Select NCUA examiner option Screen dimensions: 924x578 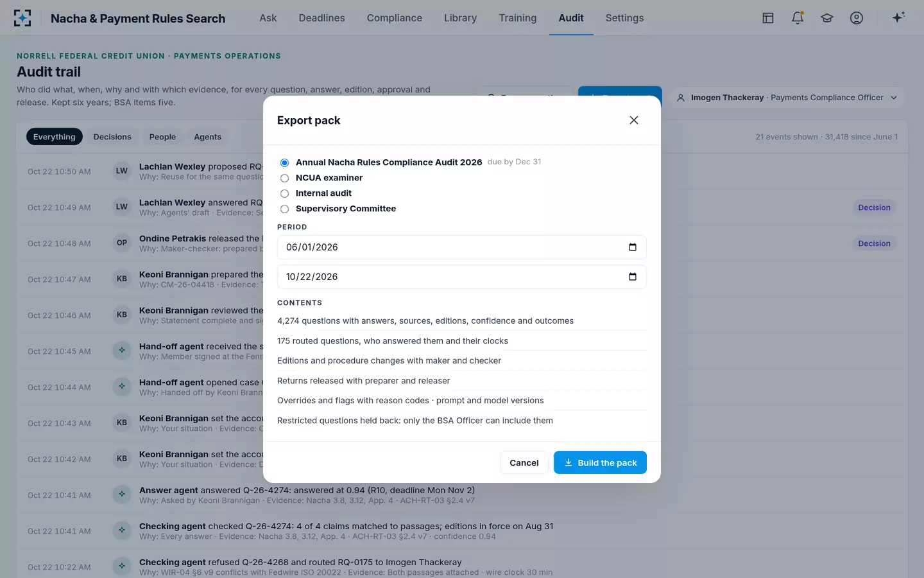284,178
